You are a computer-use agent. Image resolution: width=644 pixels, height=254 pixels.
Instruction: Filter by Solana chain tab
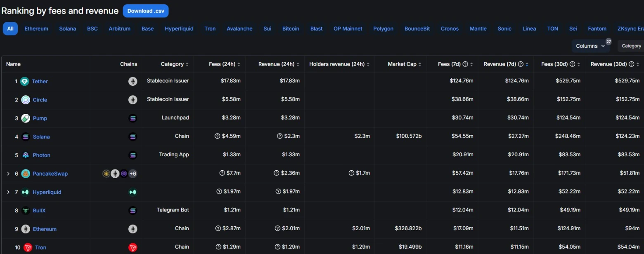68,28
